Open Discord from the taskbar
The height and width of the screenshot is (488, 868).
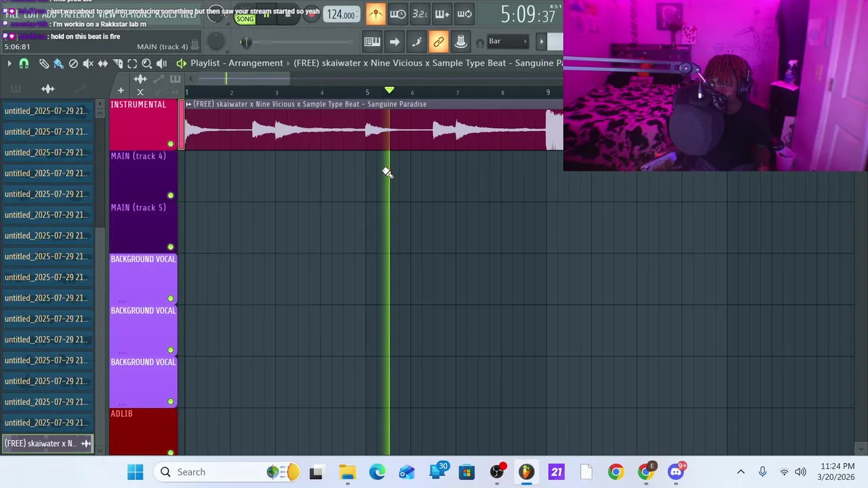click(676, 472)
